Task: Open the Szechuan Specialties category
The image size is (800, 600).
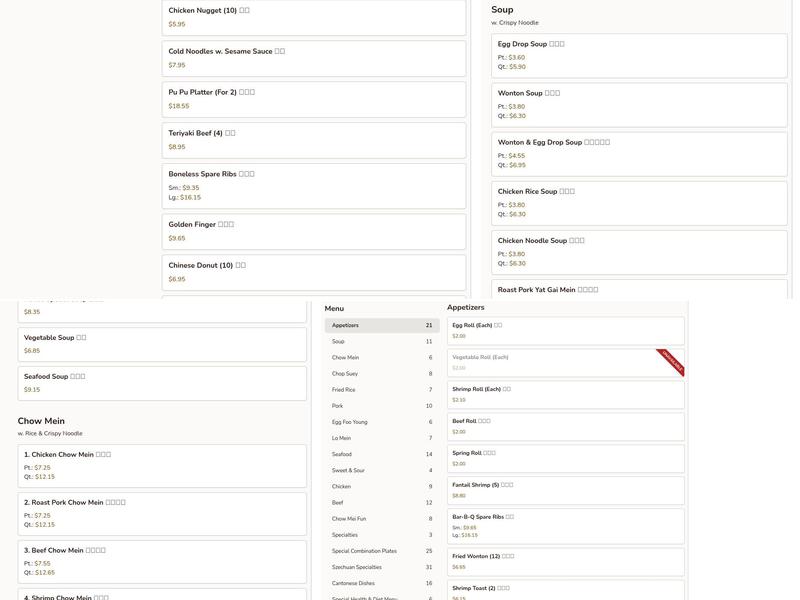Action: point(381,567)
